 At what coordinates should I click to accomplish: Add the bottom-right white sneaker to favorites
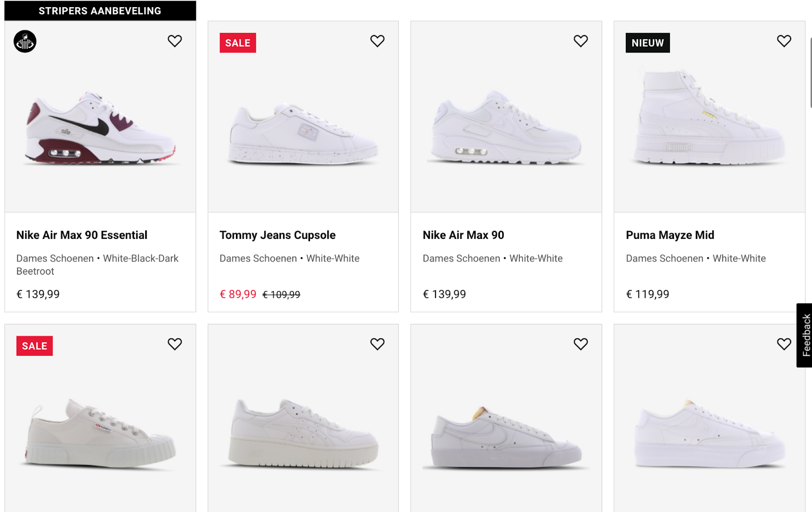(783, 344)
